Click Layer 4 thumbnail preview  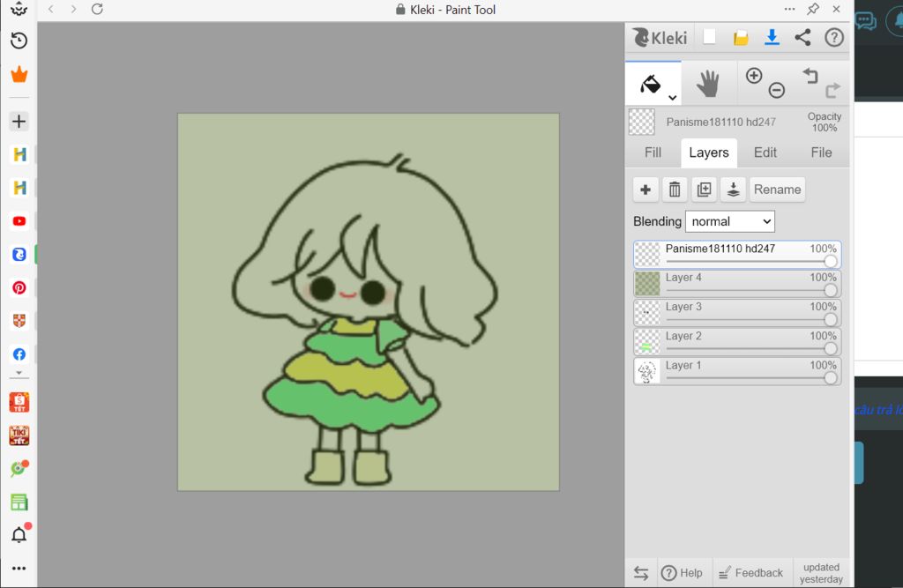tap(647, 283)
